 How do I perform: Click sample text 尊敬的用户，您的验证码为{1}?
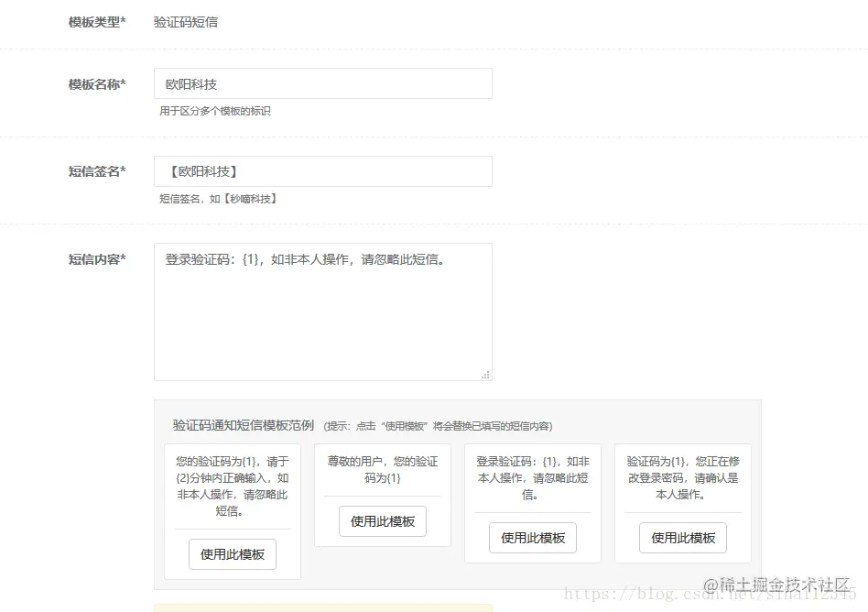pos(383,469)
